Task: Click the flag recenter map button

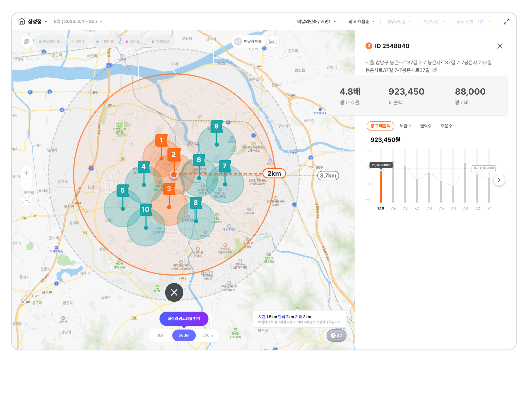Action: click(26, 200)
